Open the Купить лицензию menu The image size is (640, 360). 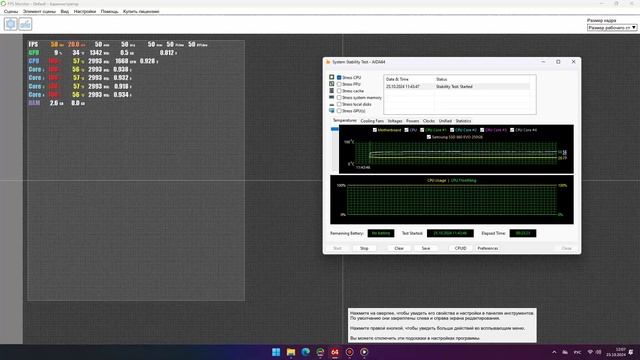click(x=141, y=11)
